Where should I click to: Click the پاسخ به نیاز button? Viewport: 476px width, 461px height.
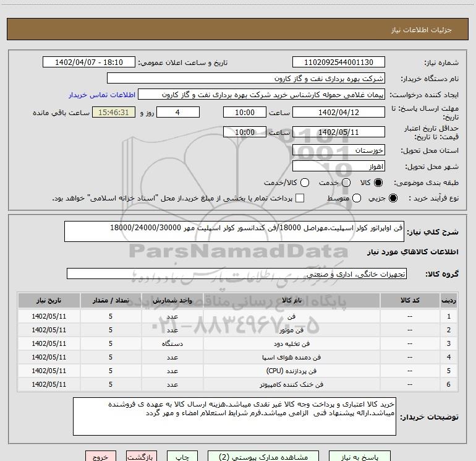(359, 457)
